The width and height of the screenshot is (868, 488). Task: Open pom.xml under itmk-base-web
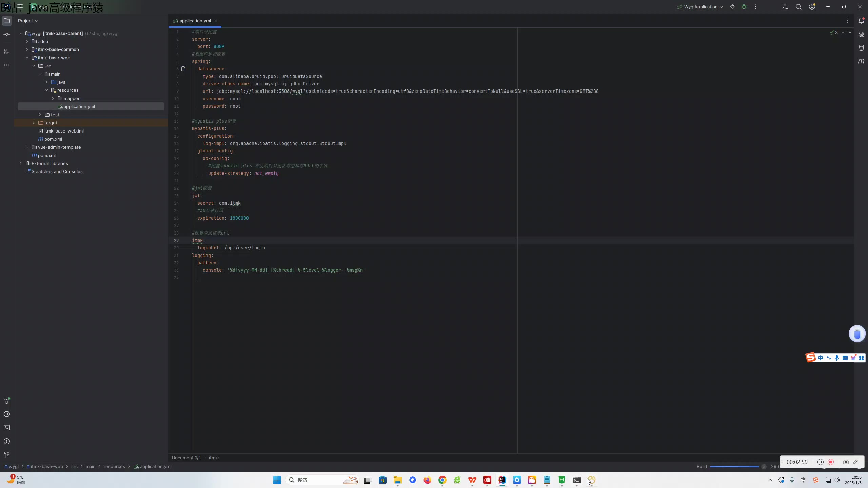click(53, 139)
